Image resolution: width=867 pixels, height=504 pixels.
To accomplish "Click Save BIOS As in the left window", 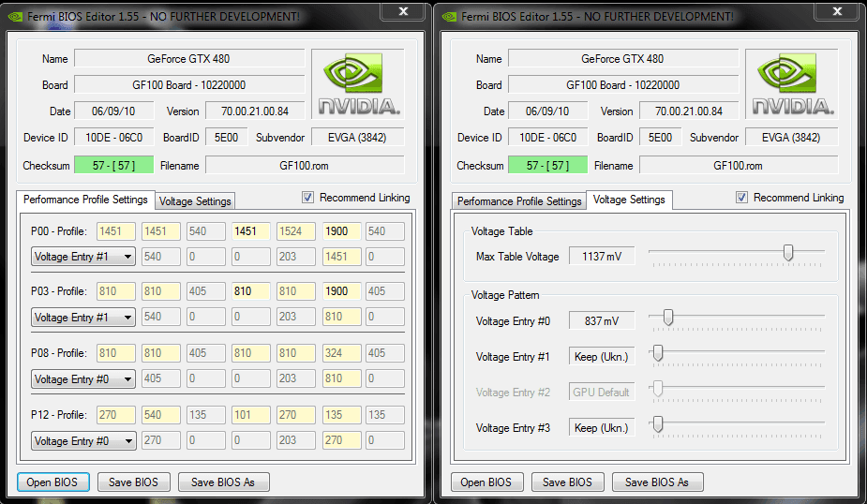I will [x=223, y=482].
